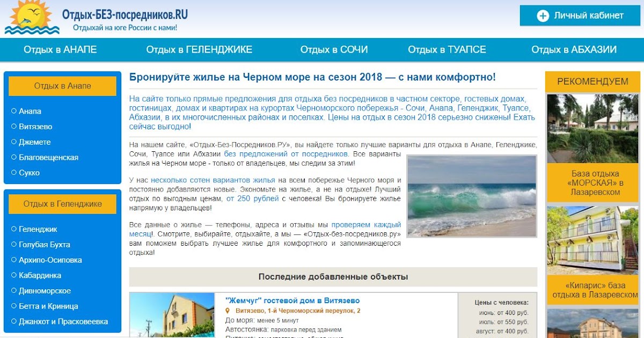Open the Витязево sidebar link
Screen dimensions: 644x338
pos(35,127)
